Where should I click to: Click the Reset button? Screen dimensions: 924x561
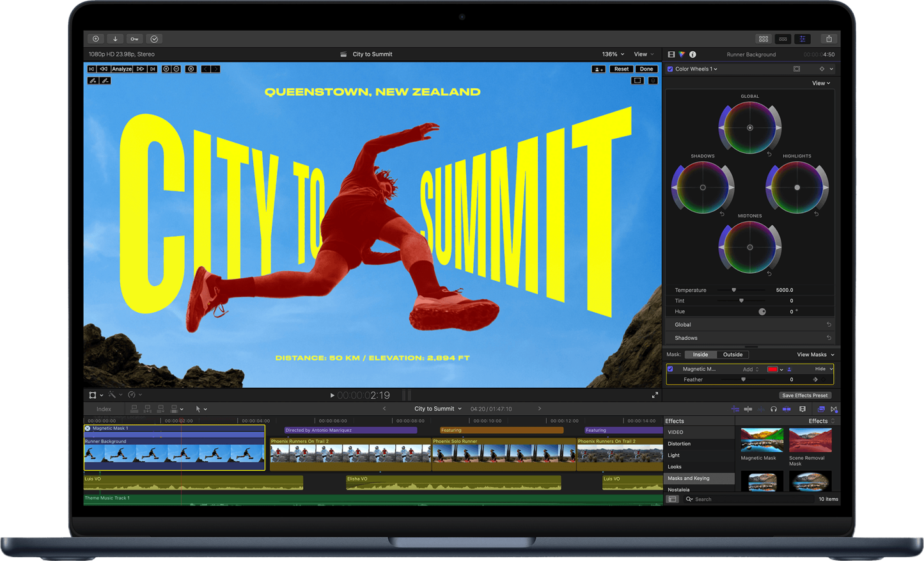621,69
